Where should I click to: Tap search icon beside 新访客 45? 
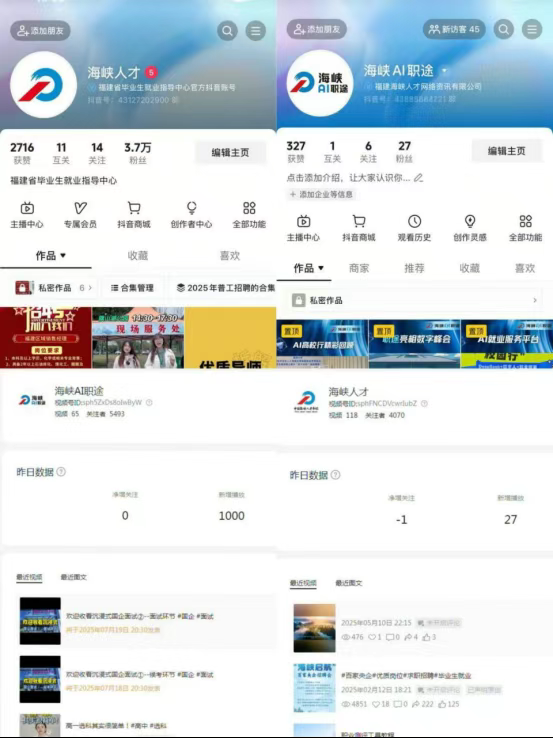pos(504,29)
